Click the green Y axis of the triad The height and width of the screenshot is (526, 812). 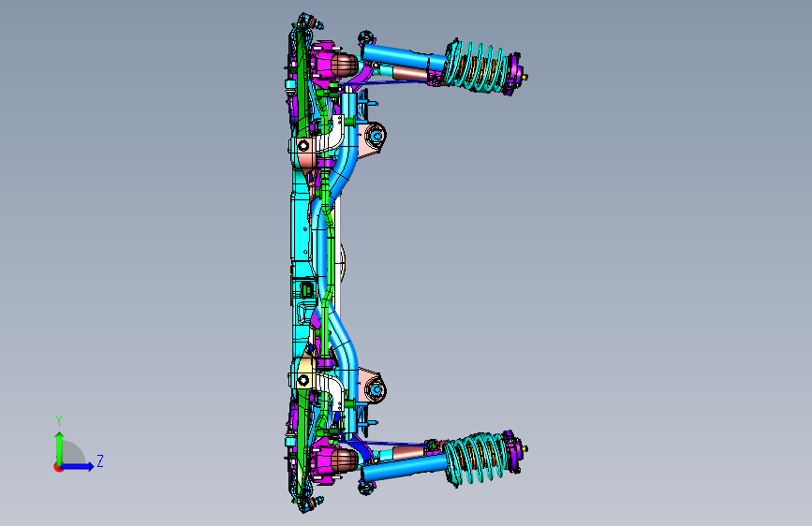tap(59, 447)
